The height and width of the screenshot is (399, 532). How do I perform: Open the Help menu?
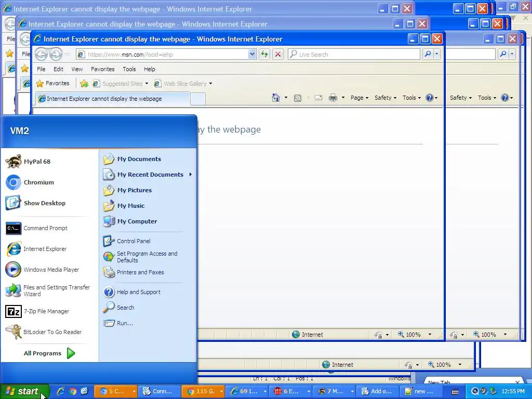pos(149,69)
